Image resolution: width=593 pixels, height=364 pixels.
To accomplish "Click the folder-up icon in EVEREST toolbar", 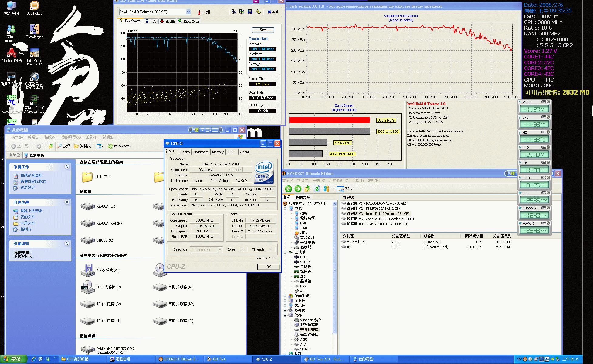I will point(307,189).
